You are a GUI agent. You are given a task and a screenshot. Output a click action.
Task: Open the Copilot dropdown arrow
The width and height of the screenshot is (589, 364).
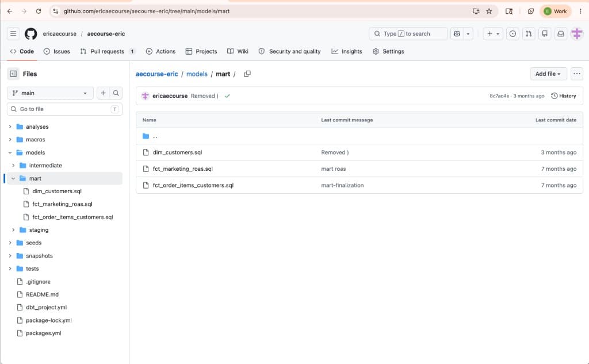click(468, 34)
